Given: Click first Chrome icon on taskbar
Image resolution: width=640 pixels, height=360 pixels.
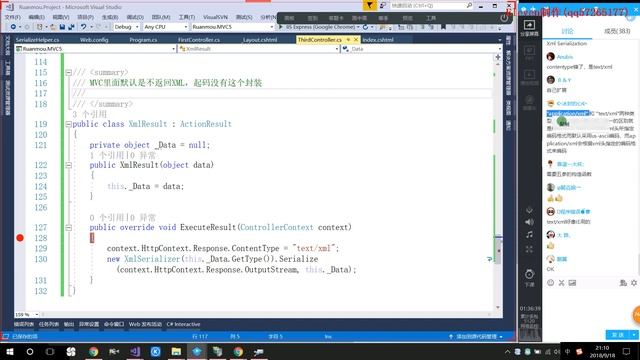Looking at the screenshot, I should [x=93, y=351].
